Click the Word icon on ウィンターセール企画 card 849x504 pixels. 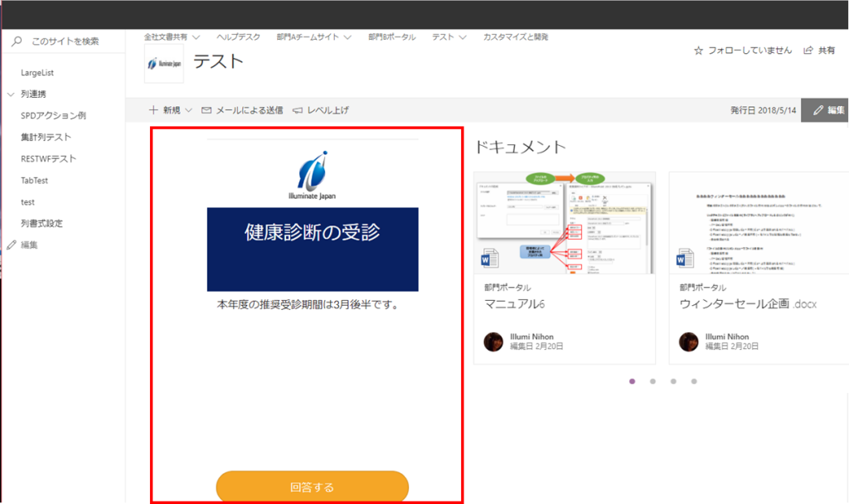click(x=685, y=259)
